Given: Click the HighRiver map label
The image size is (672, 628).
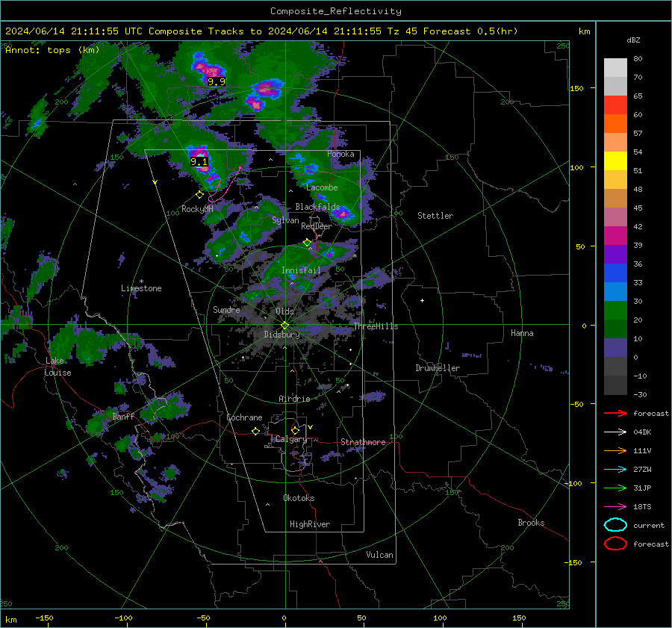Looking at the screenshot, I should point(310,524).
